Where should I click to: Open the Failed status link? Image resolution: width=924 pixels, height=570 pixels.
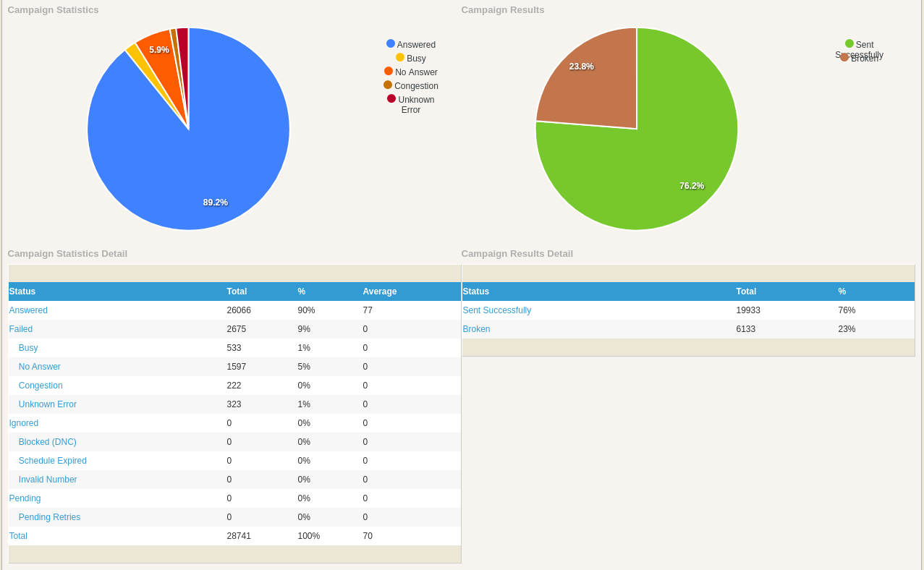point(21,329)
